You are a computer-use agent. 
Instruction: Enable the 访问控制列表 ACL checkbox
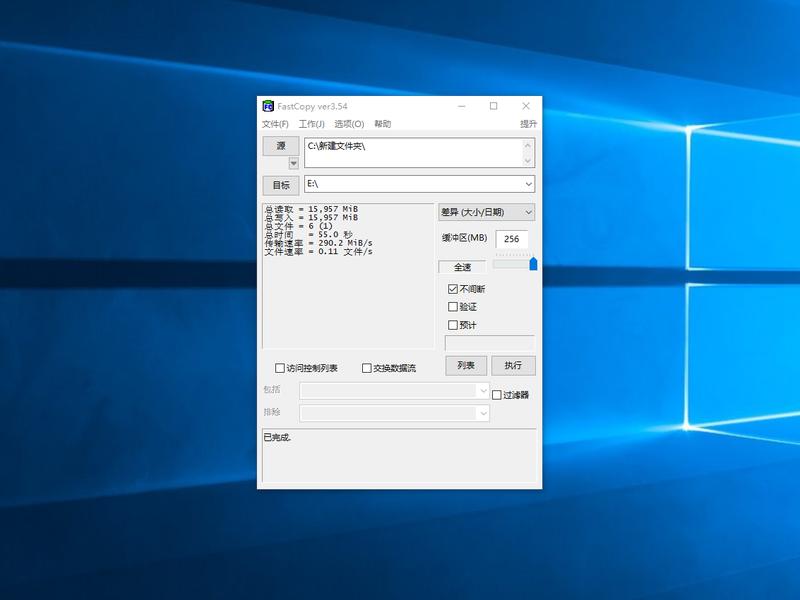[x=280, y=368]
